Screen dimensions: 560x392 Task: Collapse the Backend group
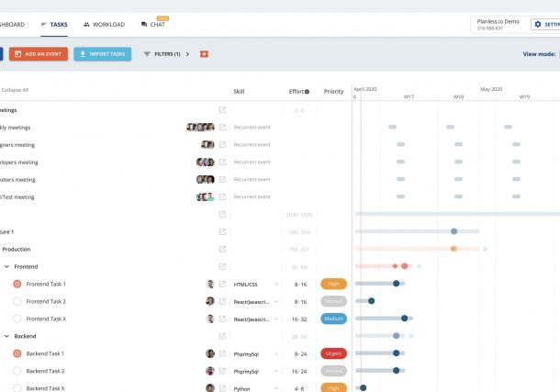tap(6, 337)
